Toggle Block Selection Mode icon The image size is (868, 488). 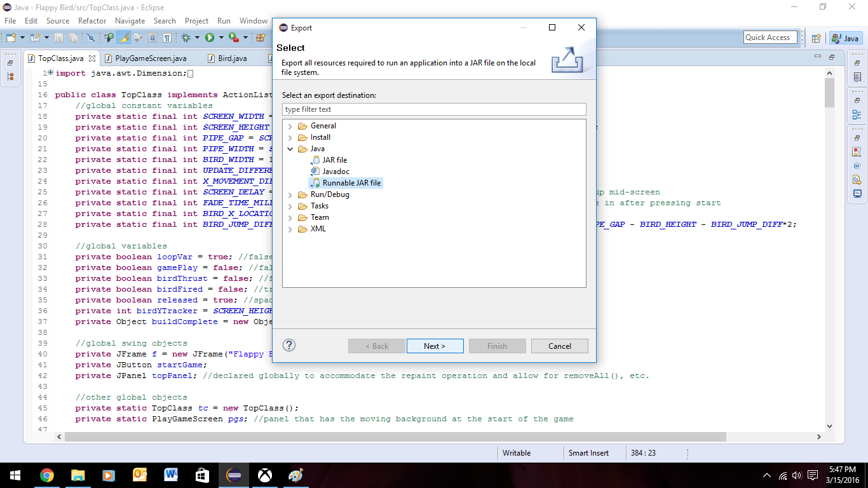coord(153,38)
